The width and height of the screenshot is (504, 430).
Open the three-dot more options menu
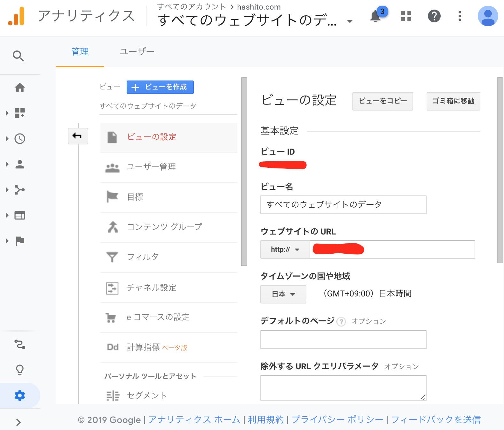click(x=460, y=16)
